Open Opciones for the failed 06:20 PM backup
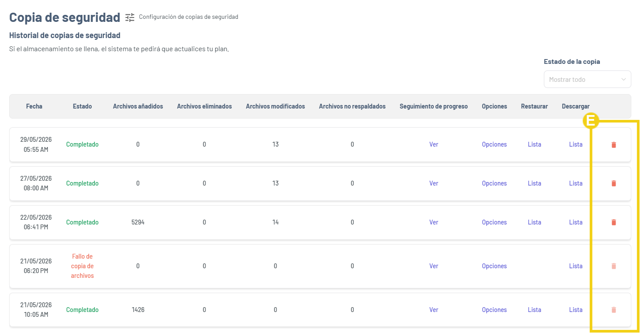The image size is (644, 333). pyautogui.click(x=494, y=266)
